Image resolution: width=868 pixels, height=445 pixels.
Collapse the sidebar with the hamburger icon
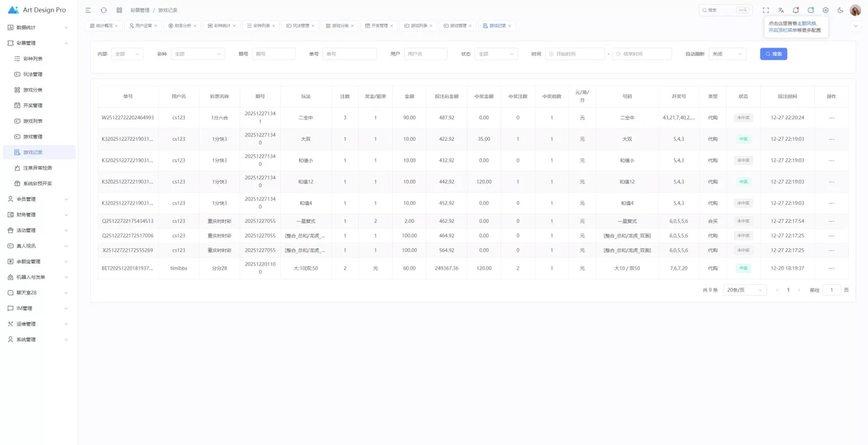pos(88,10)
